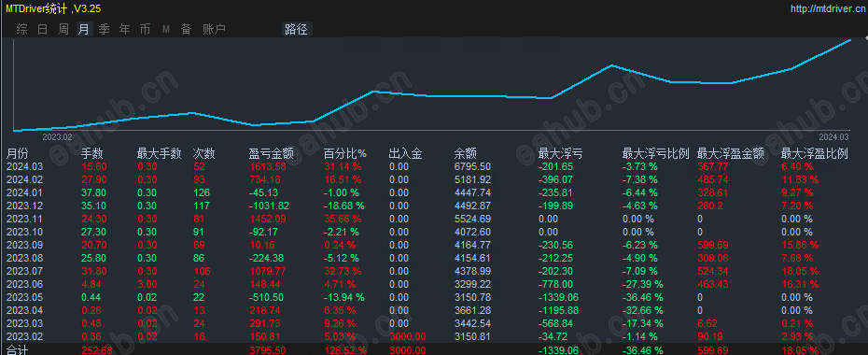The width and height of the screenshot is (868, 355).
Task: Select the 币 currency tab
Action: point(145,29)
